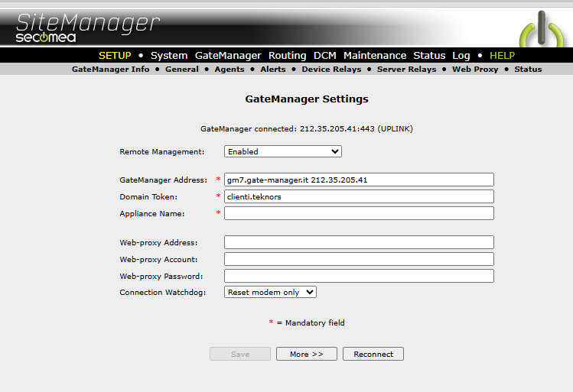Focus the Appliance Name field
Image resolution: width=573 pixels, height=392 pixels.
click(359, 213)
